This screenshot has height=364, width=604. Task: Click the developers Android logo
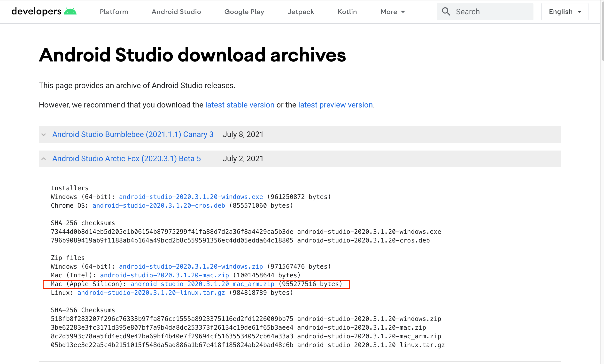[x=44, y=12]
